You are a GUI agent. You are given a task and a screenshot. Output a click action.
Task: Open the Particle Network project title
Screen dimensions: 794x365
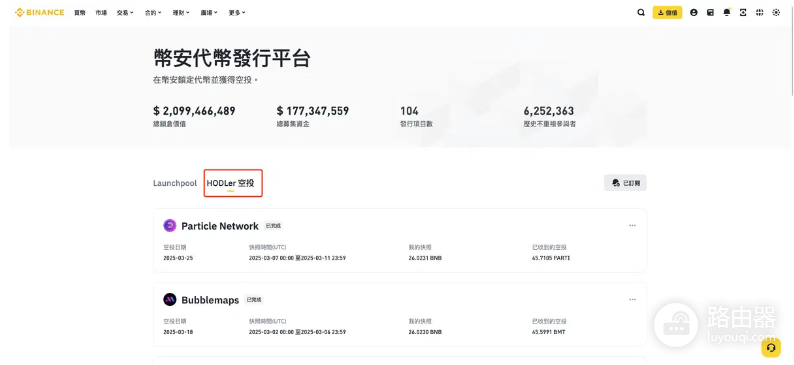(x=220, y=226)
